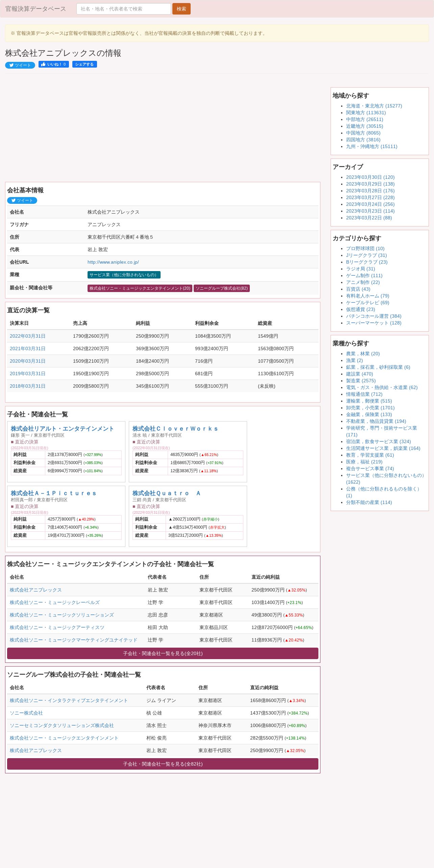Open 株式会社ソニー・ミュージックエンタテインメント link in Sony Group table
This screenshot has height=868, width=434.
point(64,738)
